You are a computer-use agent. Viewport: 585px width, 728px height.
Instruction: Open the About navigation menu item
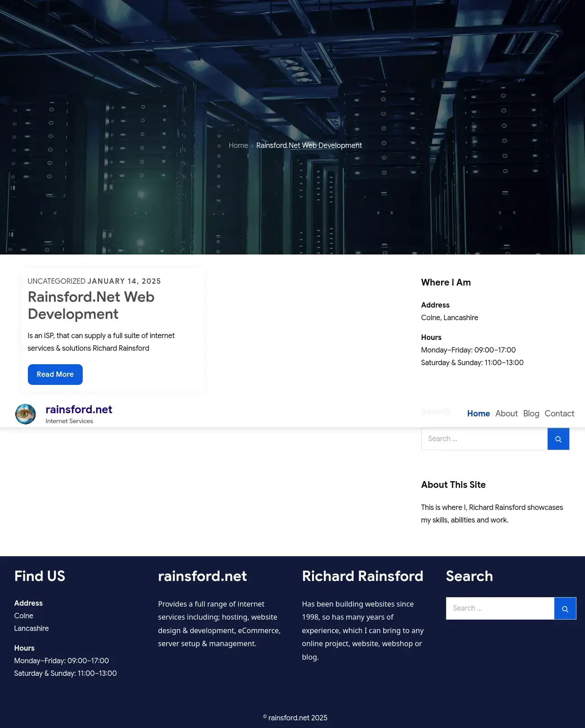click(x=506, y=414)
